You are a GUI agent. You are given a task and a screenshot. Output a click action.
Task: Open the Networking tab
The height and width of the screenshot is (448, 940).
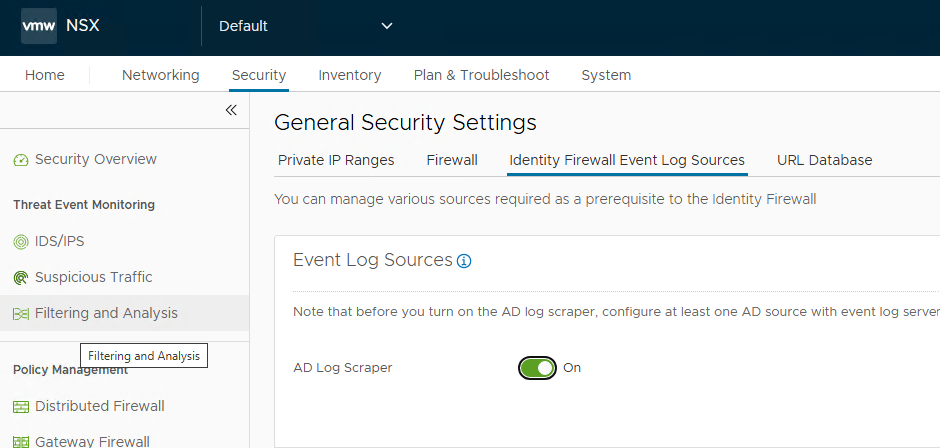[x=160, y=75]
